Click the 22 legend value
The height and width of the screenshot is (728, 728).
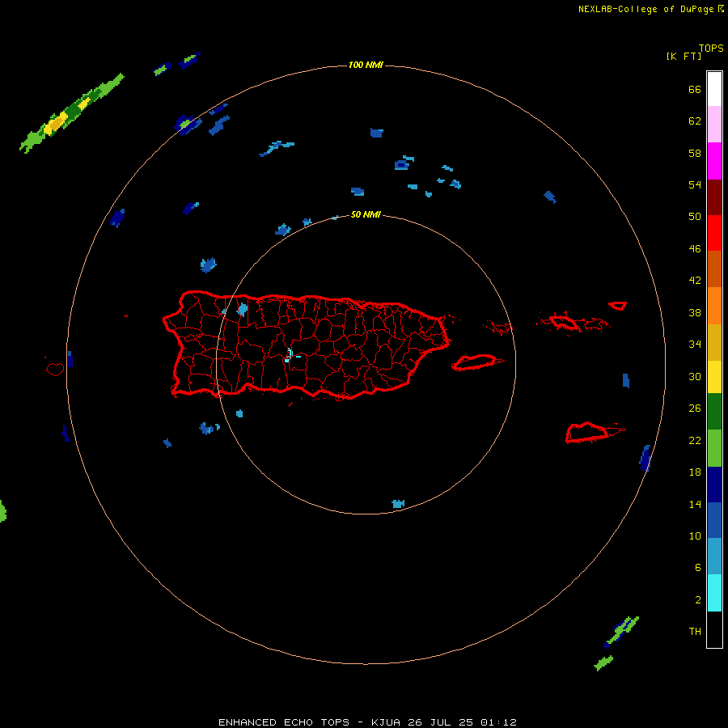695,440
